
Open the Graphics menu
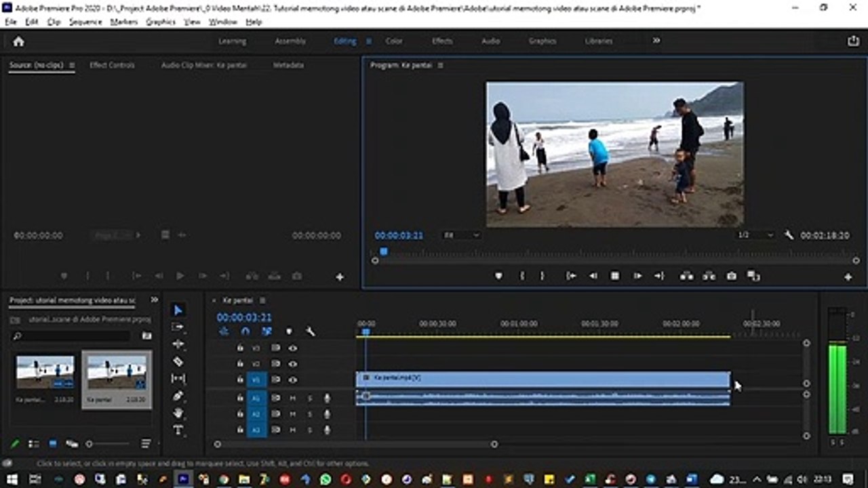[x=161, y=22]
